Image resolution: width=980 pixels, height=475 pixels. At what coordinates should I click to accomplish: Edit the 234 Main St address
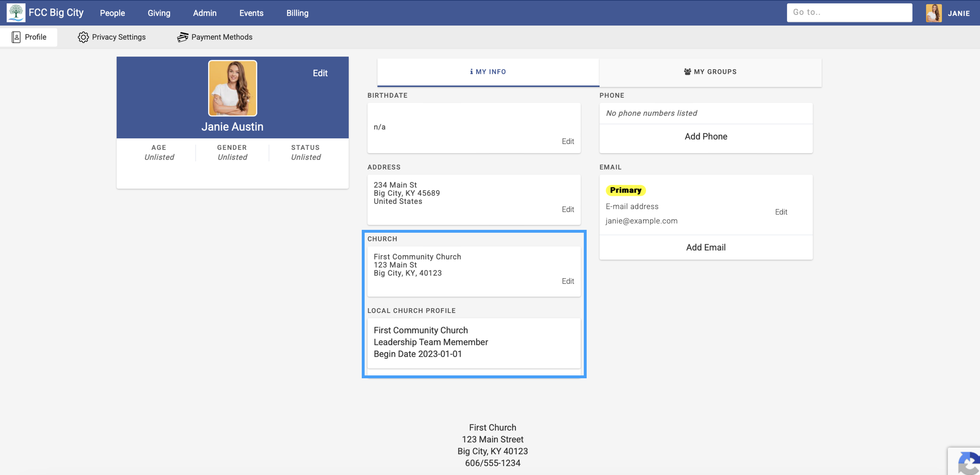point(568,209)
